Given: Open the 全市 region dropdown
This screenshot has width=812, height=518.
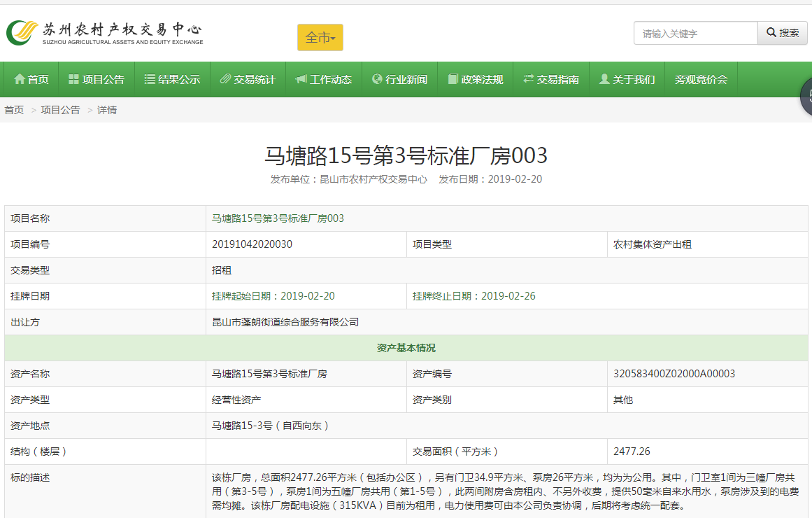Looking at the screenshot, I should (320, 38).
